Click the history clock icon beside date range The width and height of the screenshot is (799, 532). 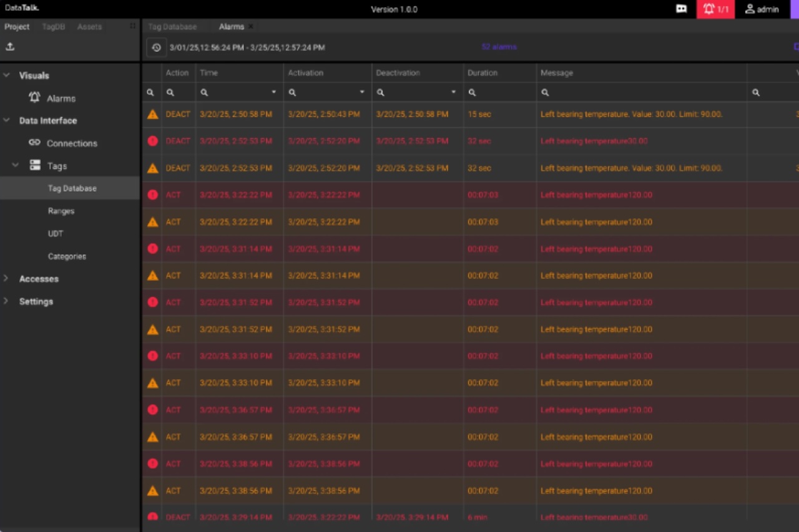155,47
